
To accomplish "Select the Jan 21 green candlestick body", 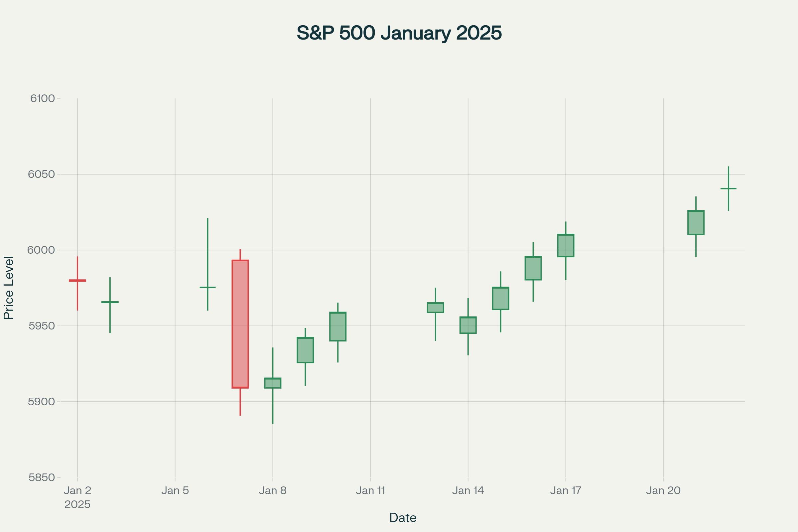I will point(696,222).
